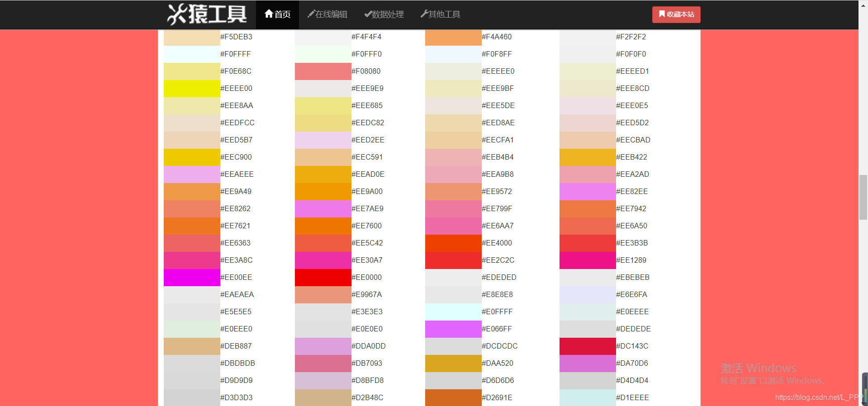Click the #EEC900 gold swatch

[192, 157]
